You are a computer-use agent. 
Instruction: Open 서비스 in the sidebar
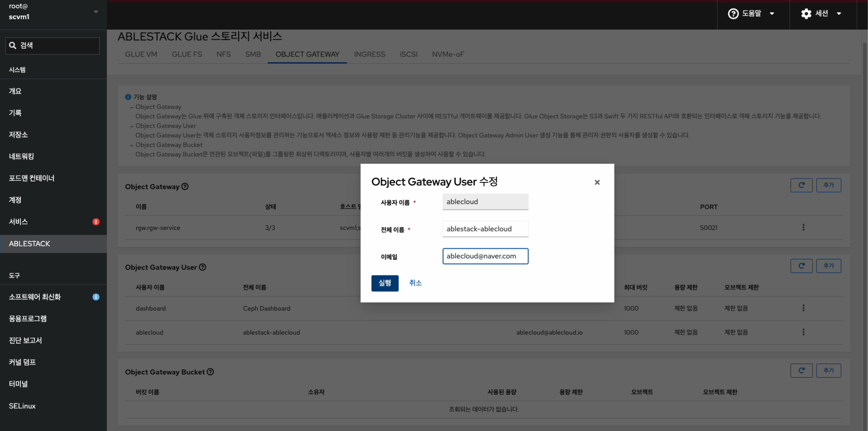tap(19, 222)
